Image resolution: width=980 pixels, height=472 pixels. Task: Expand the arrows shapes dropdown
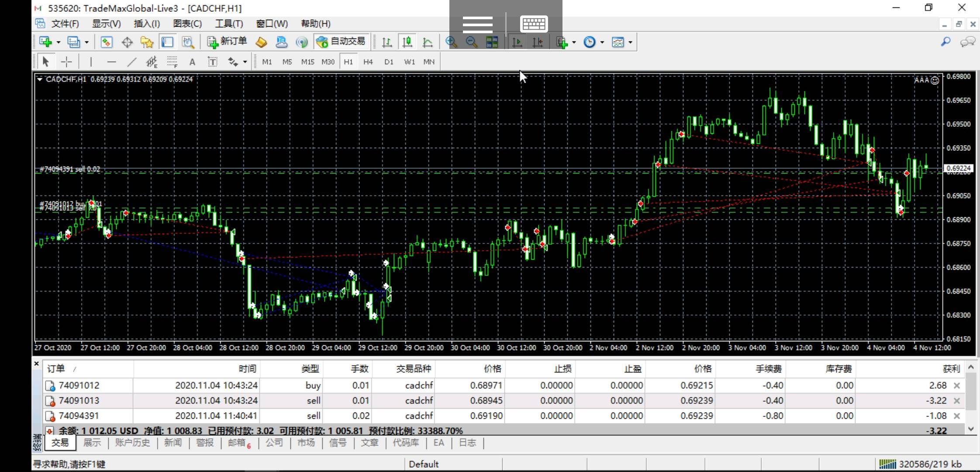(245, 62)
